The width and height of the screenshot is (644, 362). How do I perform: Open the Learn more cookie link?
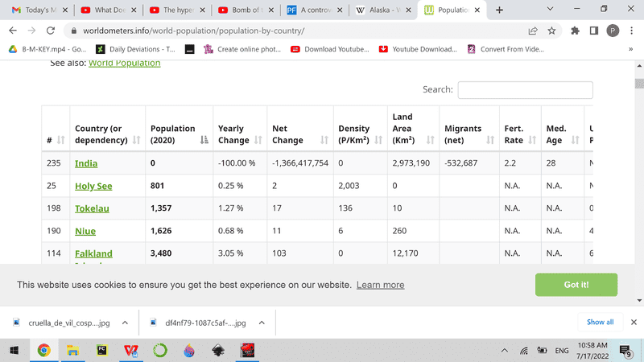(380, 285)
